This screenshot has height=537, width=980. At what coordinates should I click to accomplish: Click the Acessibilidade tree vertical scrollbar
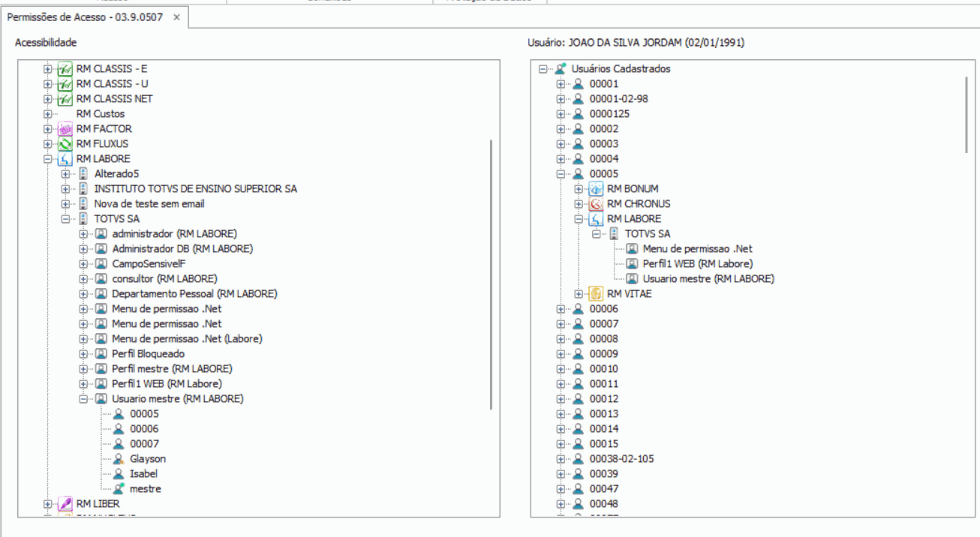[491, 274]
